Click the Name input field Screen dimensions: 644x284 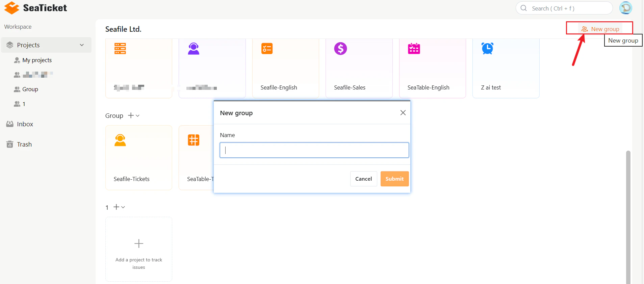[314, 150]
